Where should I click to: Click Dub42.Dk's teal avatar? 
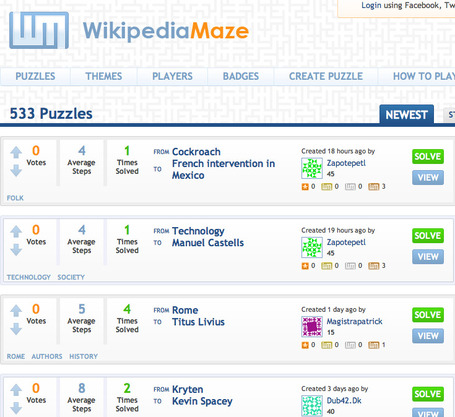click(312, 406)
